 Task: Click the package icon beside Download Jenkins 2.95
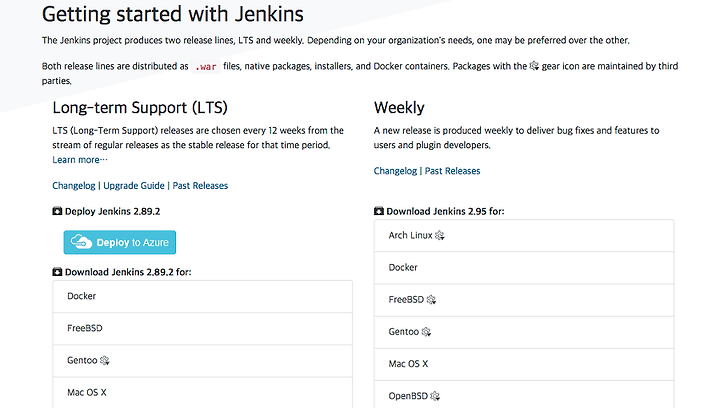pyautogui.click(x=378, y=211)
